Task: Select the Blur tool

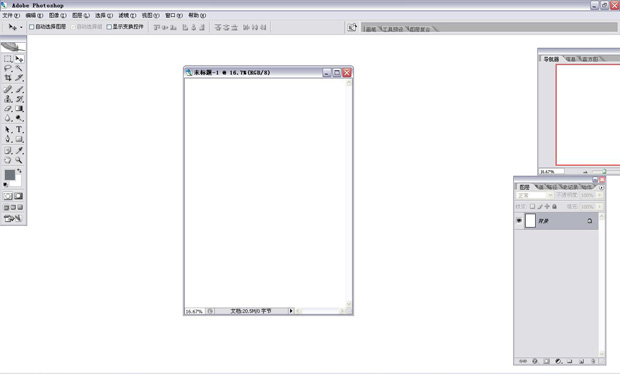Action: 8,118
